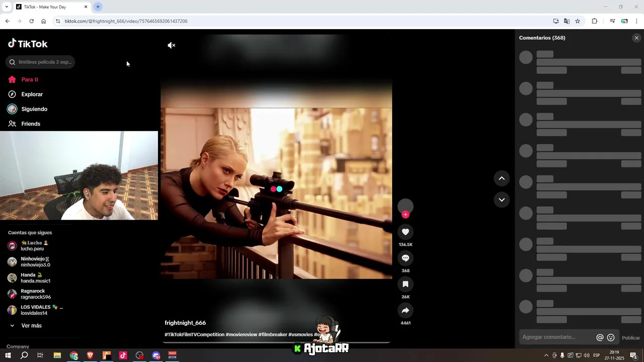Click the Company footer link
Viewport: 644px width, 362px height.
coord(18,346)
